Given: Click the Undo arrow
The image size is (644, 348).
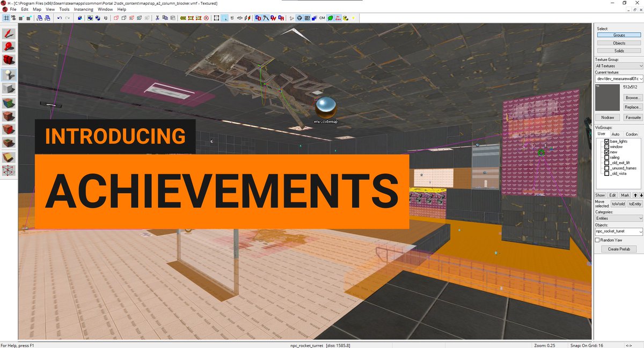Looking at the screenshot, I should click(60, 18).
